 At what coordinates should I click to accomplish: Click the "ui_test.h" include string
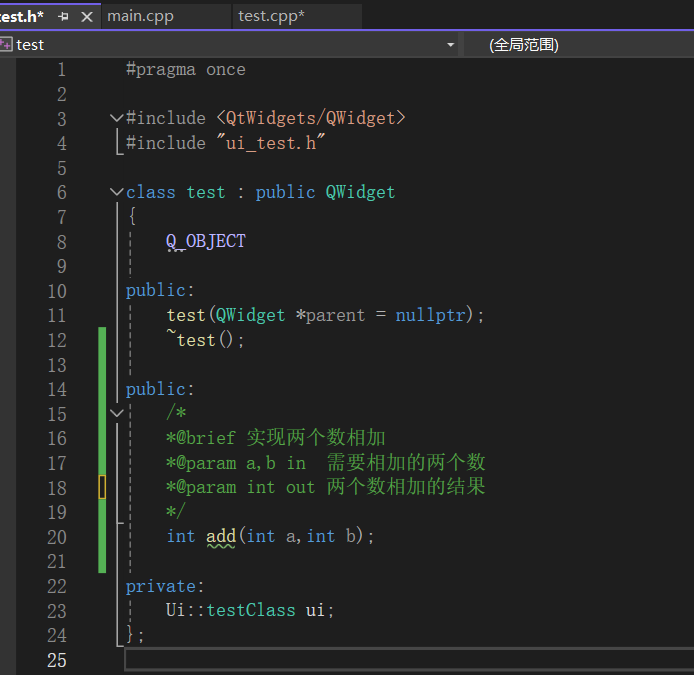[x=271, y=143]
